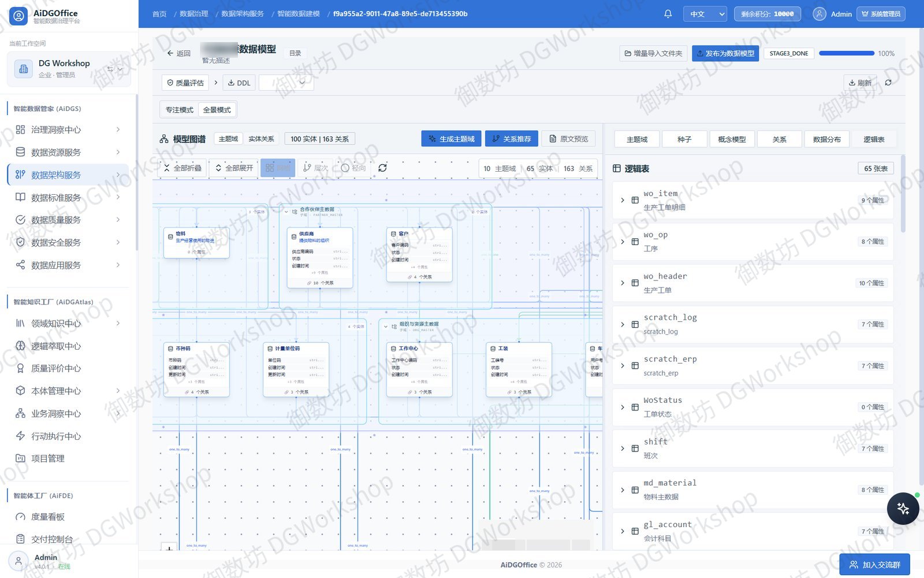Open the empty dropdown next to DDL
The width and height of the screenshot is (924, 578).
[286, 83]
